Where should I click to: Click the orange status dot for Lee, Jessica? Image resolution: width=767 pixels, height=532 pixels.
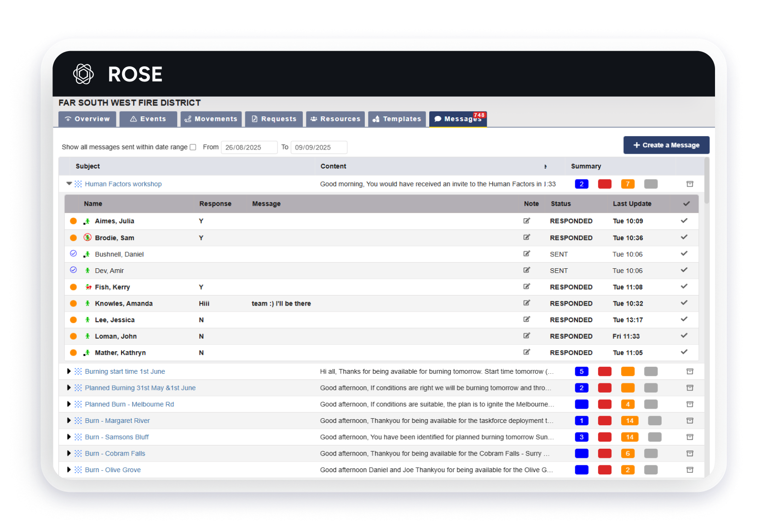pos(73,319)
